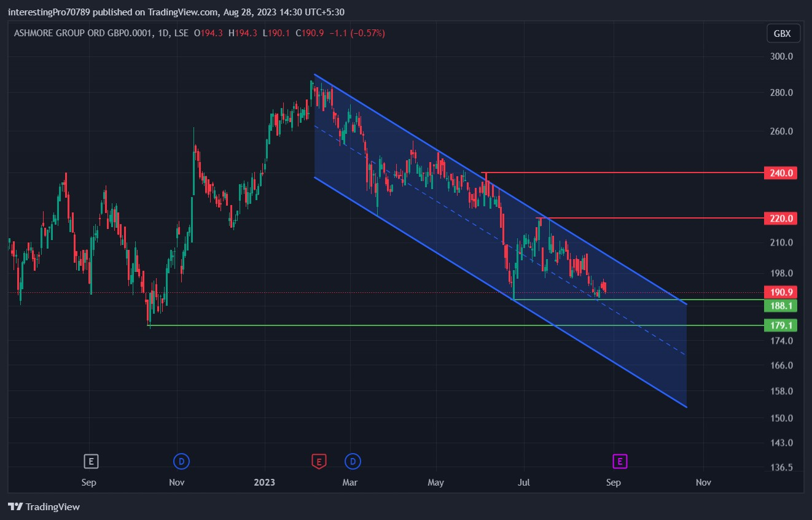Click the rightmost Nov time axis label
Screen dimensions: 812x520
click(703, 483)
